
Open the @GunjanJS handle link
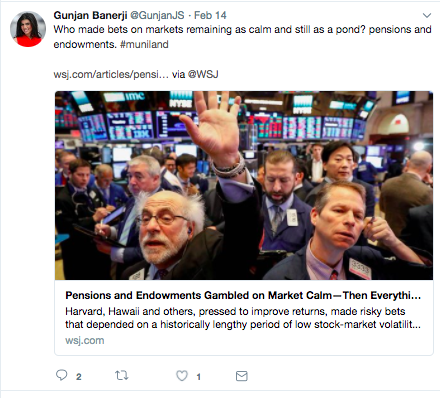[157, 15]
